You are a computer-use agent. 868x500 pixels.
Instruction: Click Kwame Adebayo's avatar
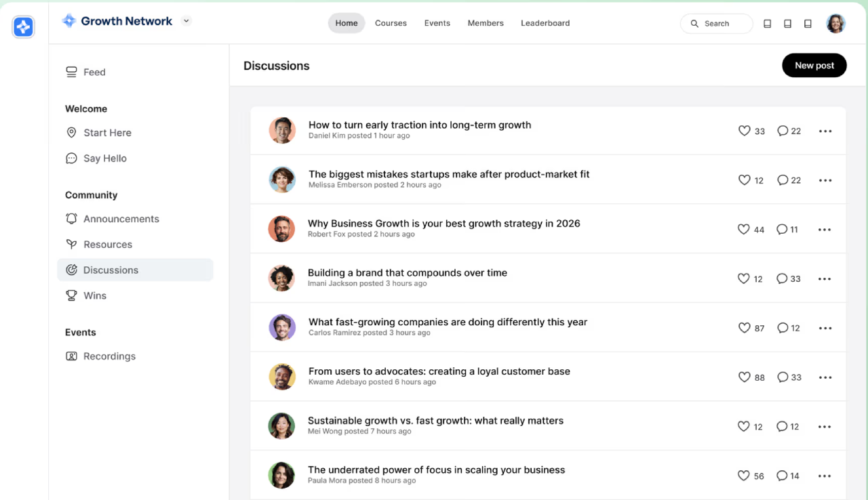282,377
